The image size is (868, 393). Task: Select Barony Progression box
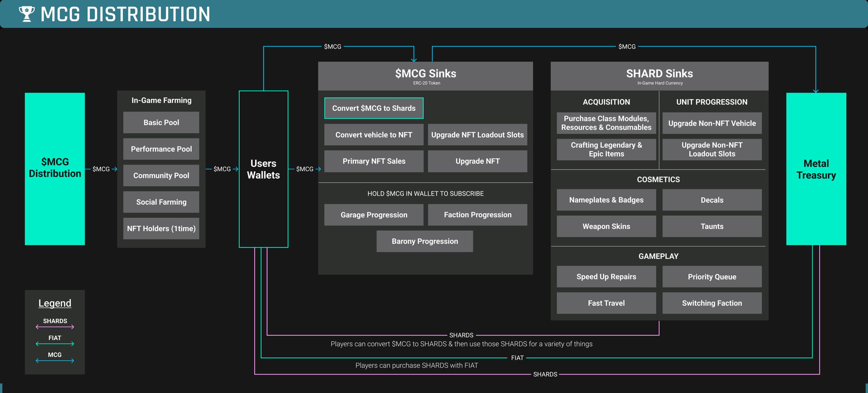[x=425, y=241]
